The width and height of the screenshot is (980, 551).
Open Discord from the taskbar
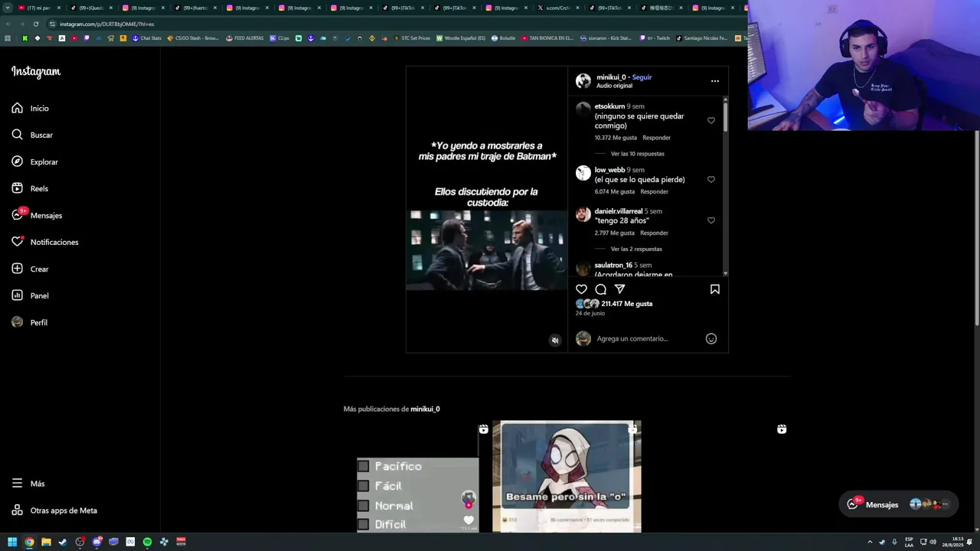click(96, 542)
